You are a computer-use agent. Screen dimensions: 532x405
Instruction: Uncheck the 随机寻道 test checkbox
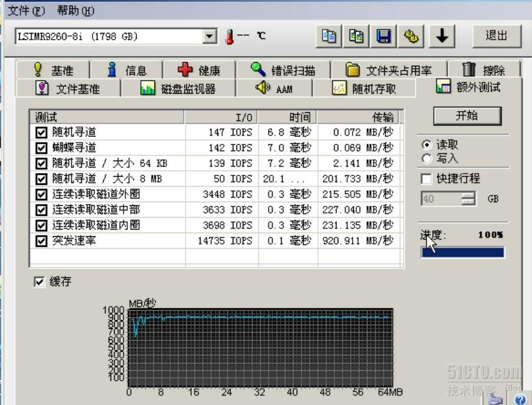click(x=42, y=132)
